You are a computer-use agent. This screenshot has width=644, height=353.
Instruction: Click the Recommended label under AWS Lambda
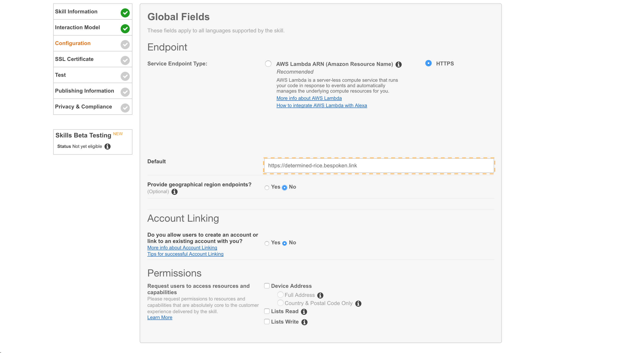click(295, 72)
